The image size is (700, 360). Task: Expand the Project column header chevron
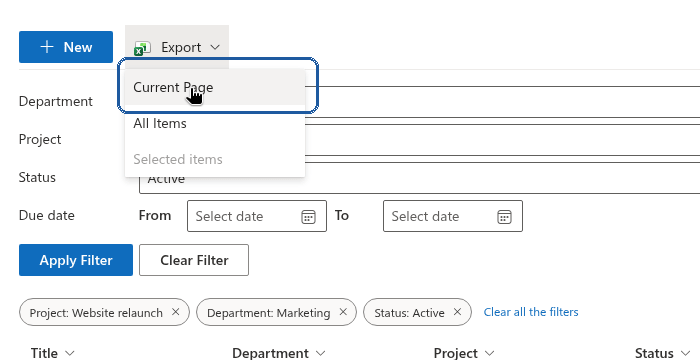point(489,353)
